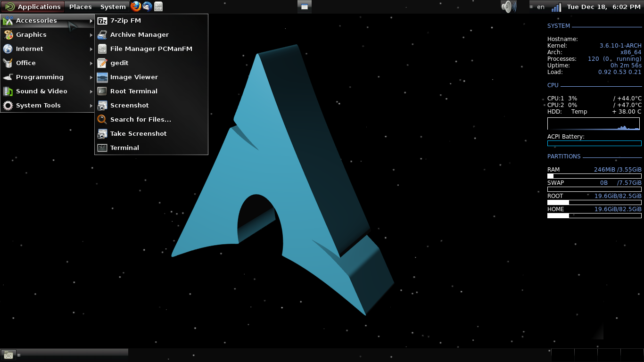This screenshot has width=644, height=362.
Task: Expand the Programming submenu
Action: coord(48,77)
